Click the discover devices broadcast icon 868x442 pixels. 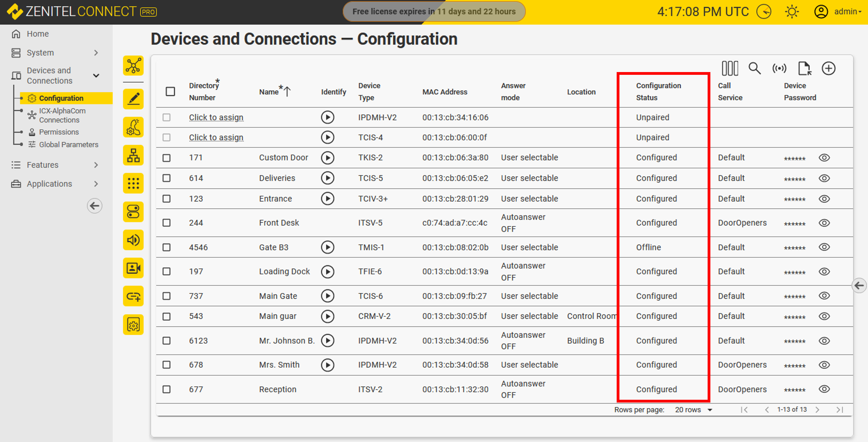(x=779, y=69)
